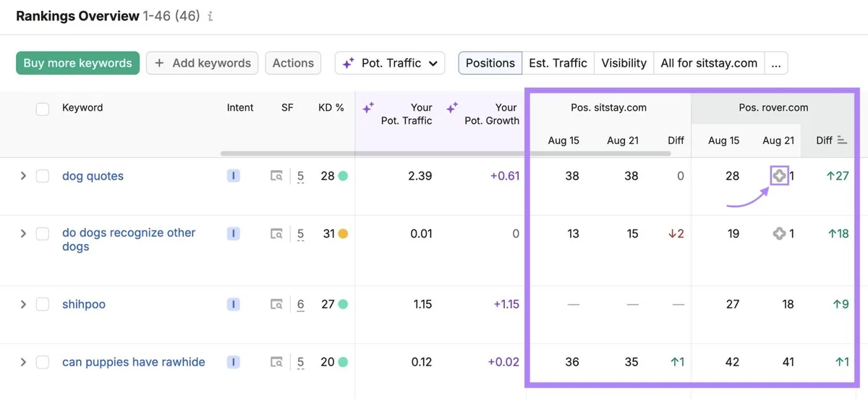Click the sparkle icon beside Your Pot. Growth
The width and height of the screenshot is (868, 399).
(x=453, y=108)
